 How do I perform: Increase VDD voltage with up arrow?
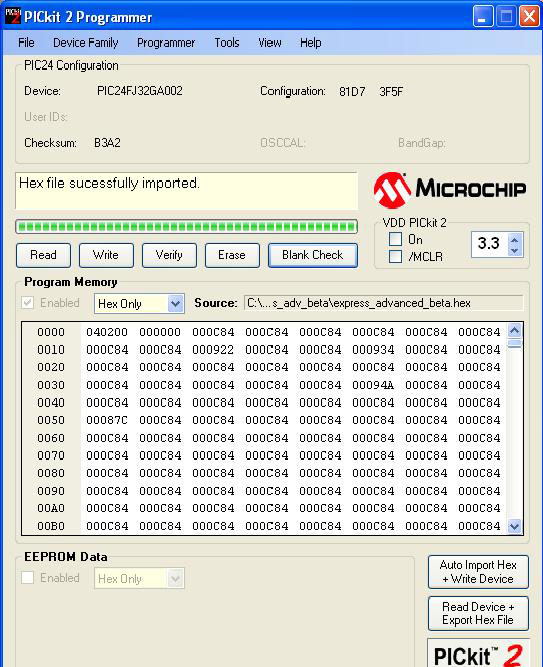coord(514,239)
